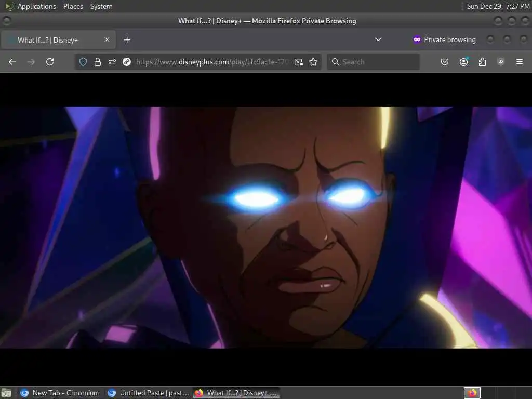Open a new tab with plus button

(x=127, y=39)
